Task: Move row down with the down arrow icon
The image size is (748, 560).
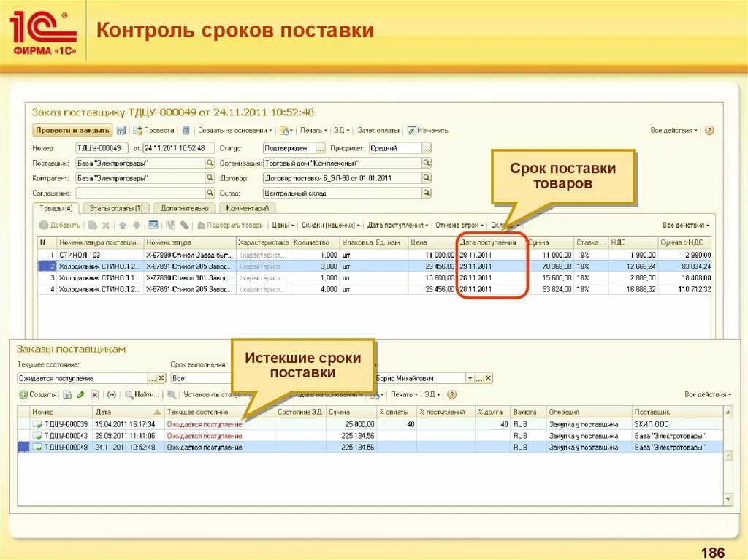Action: pyautogui.click(x=137, y=225)
